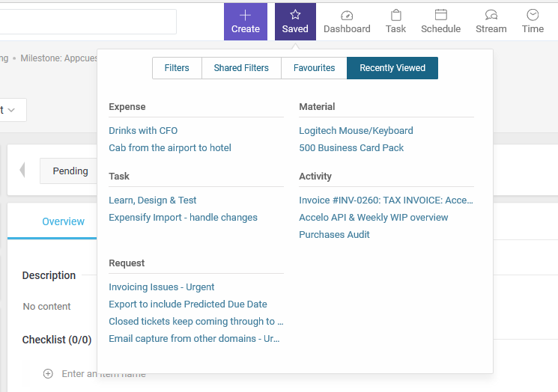This screenshot has width=558, height=392.
Task: Open Accelo API & Weekly WIP overview
Action: [x=373, y=218]
